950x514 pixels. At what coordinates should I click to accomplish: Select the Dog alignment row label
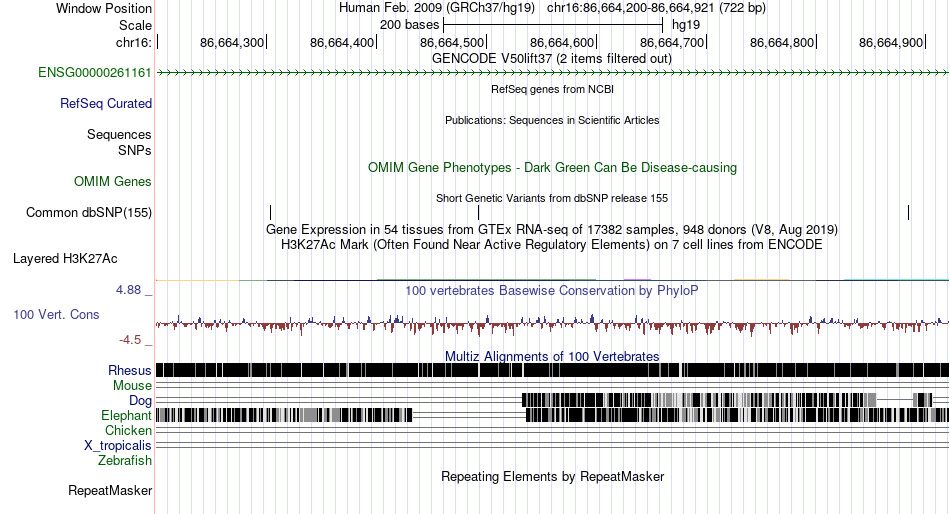click(140, 401)
